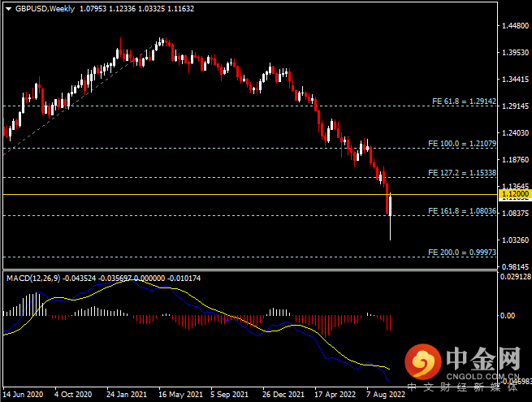Click the MACD 0.029128 axis value
Screen dimensions: 532x402
click(516, 277)
